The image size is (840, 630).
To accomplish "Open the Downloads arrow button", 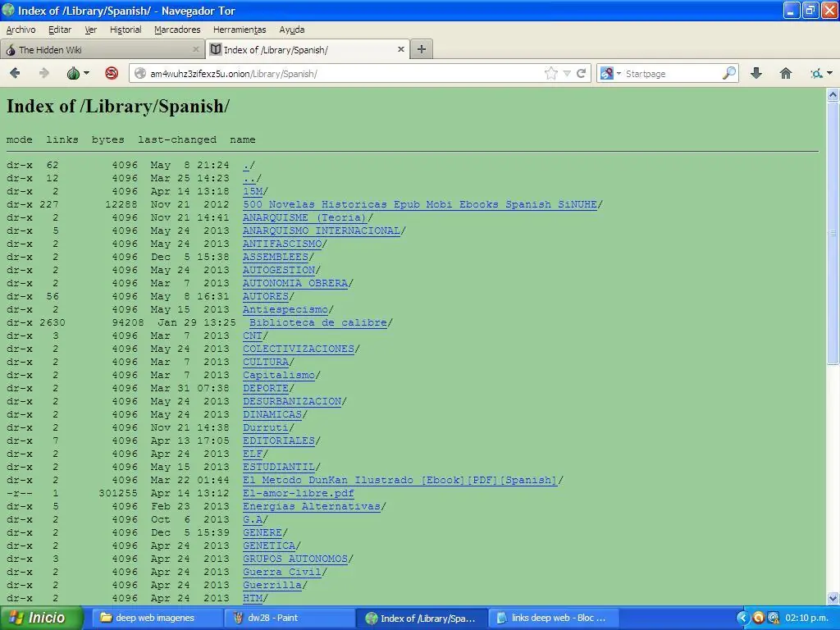I will (756, 73).
